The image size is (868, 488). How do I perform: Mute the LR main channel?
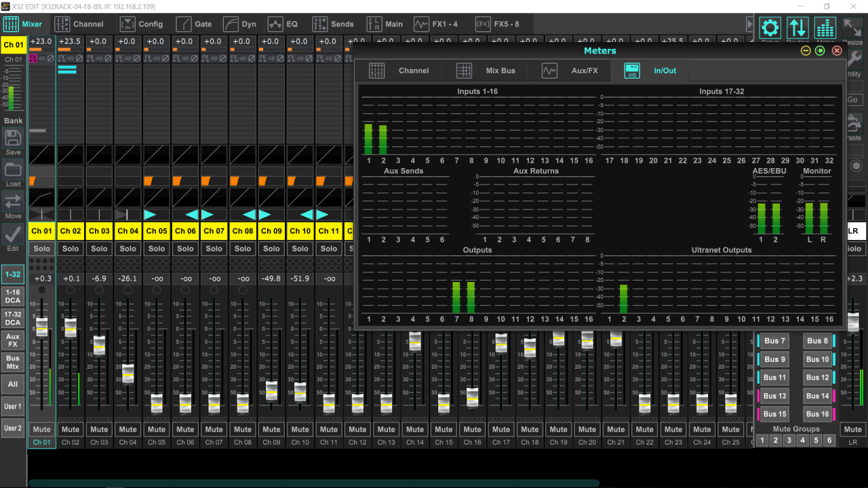[853, 429]
